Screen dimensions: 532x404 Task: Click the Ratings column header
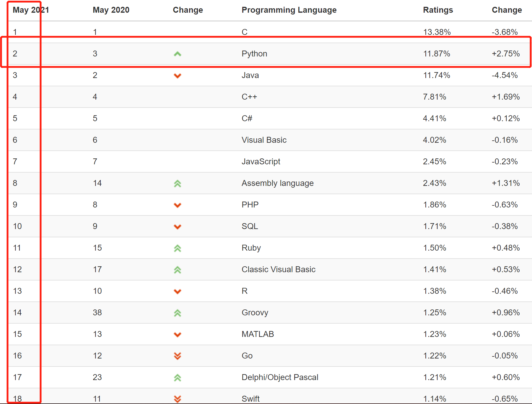(438, 10)
